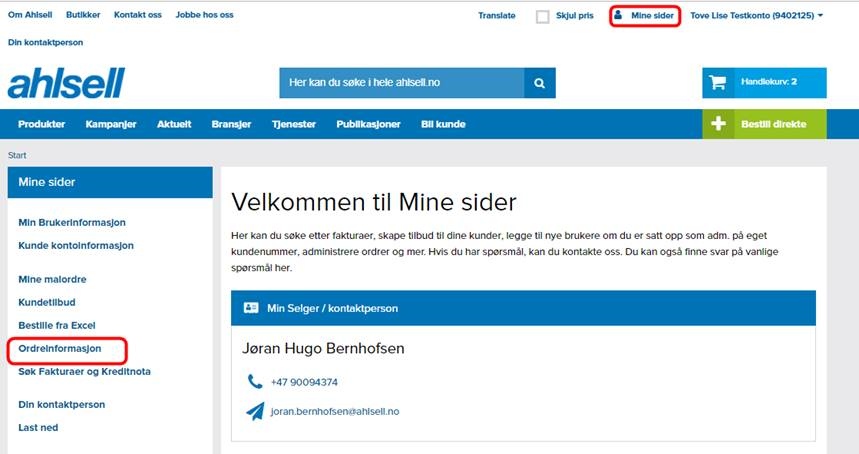Click the Bestill direkte button

coord(764,124)
